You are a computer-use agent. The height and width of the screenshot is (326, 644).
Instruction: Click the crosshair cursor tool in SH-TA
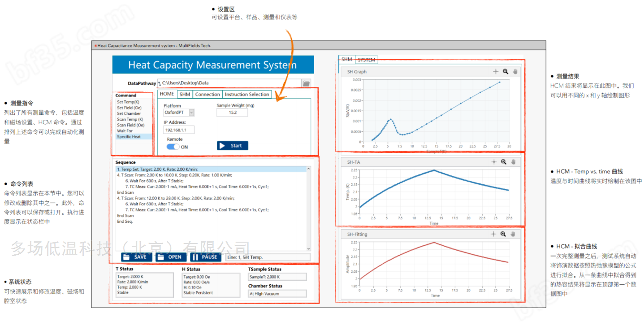(494, 162)
